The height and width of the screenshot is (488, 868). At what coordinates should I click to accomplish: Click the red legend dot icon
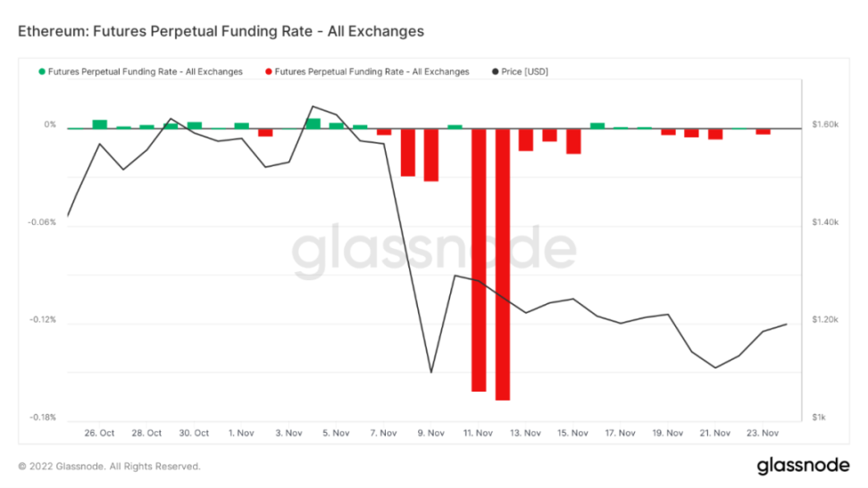[268, 71]
